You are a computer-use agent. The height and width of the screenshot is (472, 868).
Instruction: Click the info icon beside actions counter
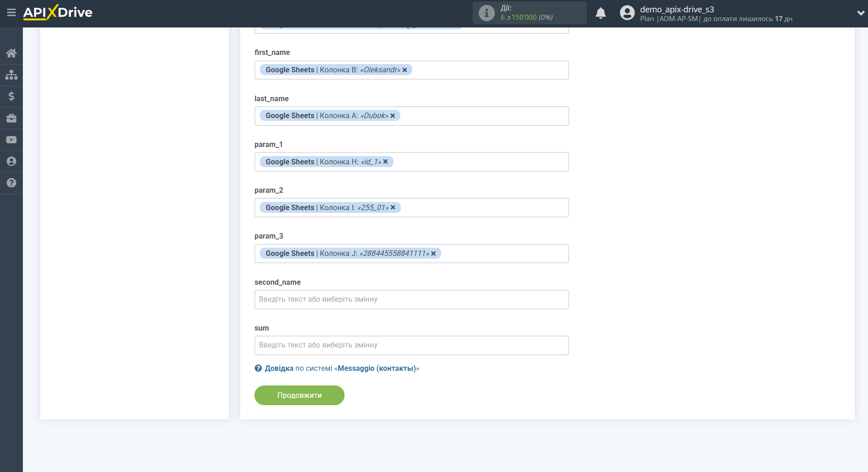pos(486,13)
